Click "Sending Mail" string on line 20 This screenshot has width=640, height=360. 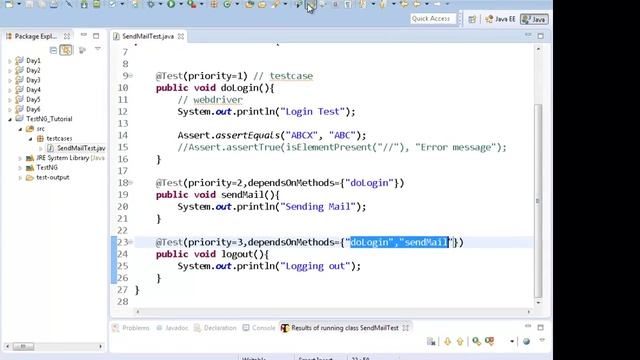(318, 207)
